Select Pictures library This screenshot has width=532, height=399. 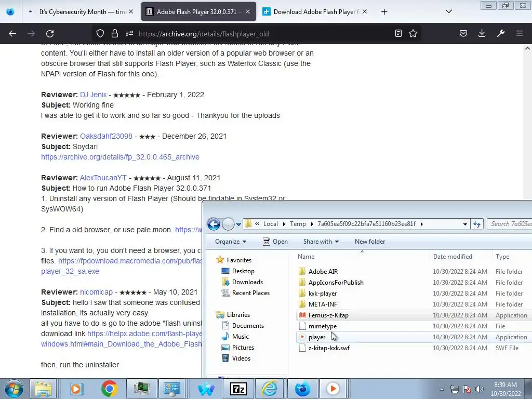pos(243,348)
